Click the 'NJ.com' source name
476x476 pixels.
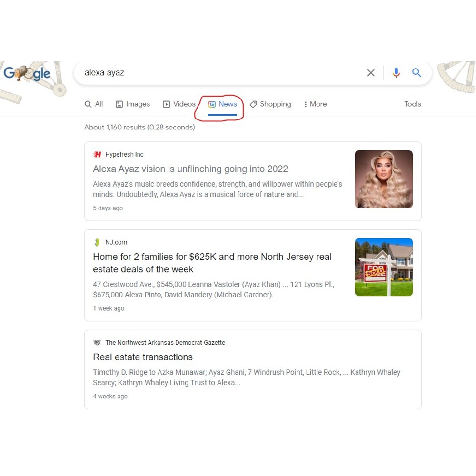[116, 242]
